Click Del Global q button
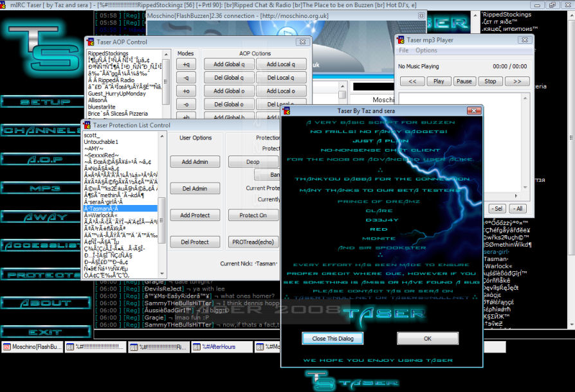Viewport: 575px width, 392px height. (x=229, y=78)
